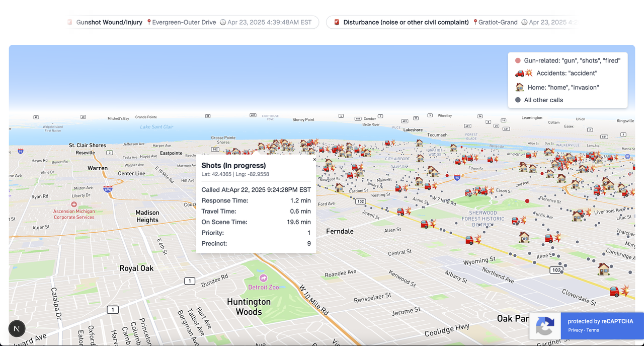Click the Royal Oak map label
Viewport: 644px width, 346px height.
(x=136, y=268)
